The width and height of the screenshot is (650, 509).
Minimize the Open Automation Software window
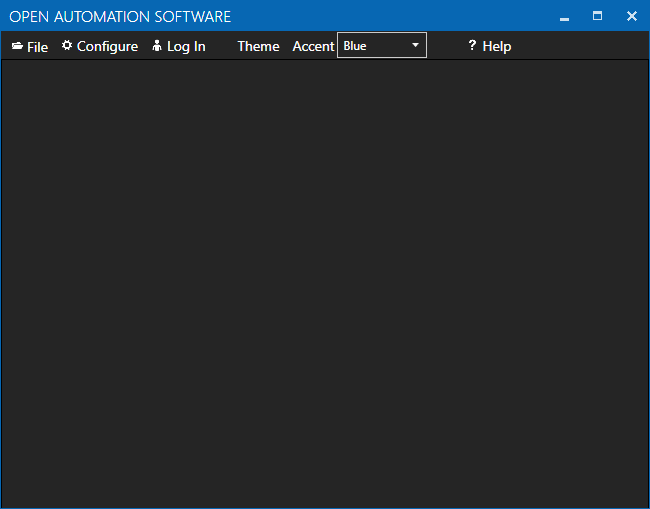click(565, 17)
